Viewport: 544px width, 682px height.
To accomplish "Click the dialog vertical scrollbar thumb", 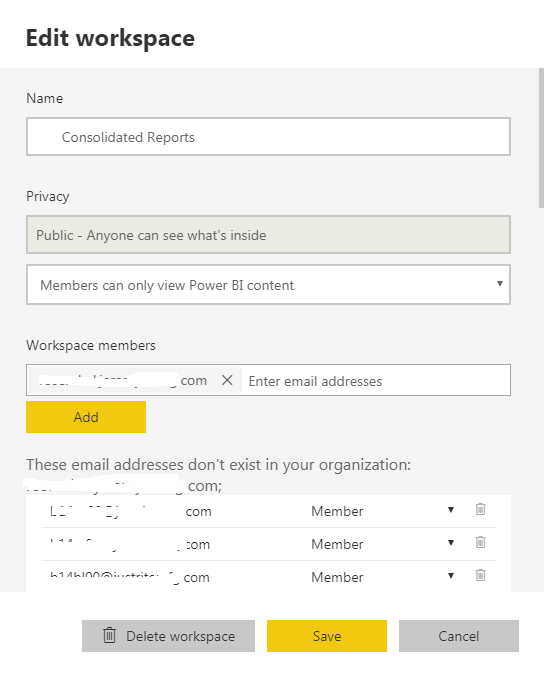I will coord(541,138).
